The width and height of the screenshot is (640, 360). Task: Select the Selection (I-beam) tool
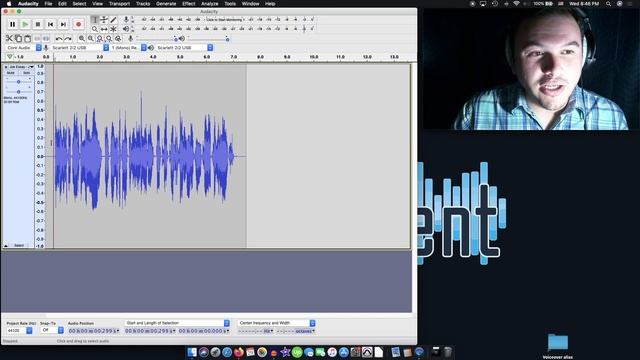pos(95,20)
